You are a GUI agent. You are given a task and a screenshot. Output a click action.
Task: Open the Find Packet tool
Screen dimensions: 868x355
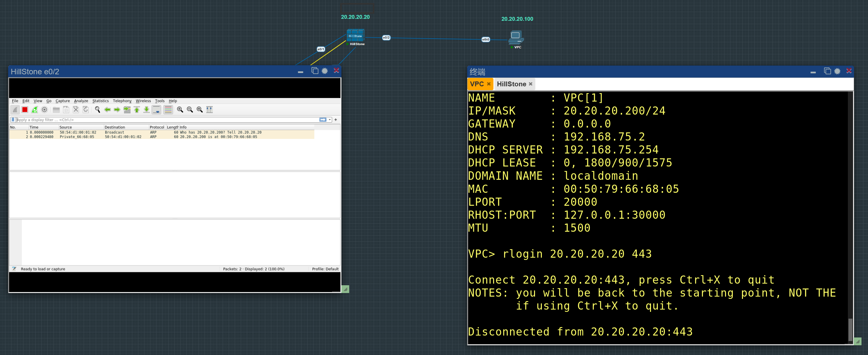[97, 110]
